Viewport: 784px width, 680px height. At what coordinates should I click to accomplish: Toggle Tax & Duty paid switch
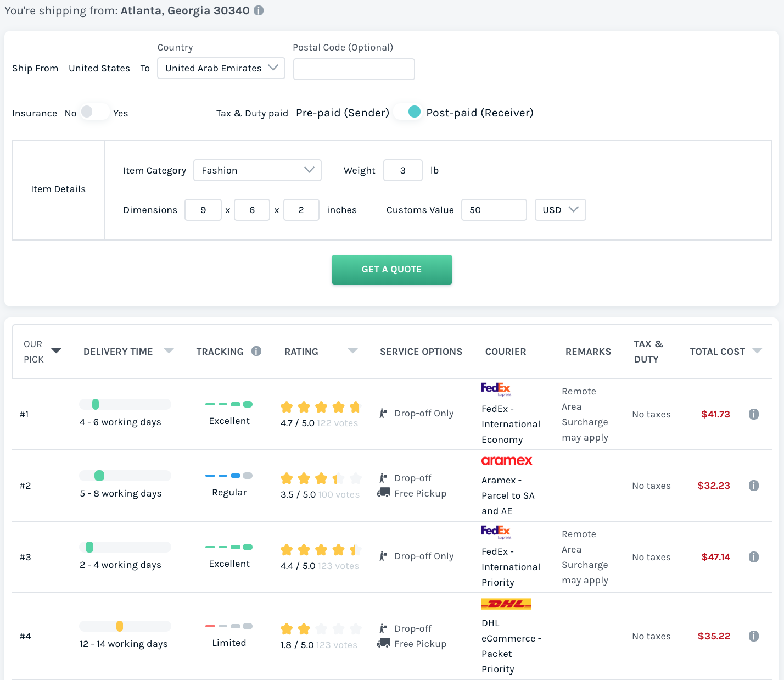[x=407, y=112]
